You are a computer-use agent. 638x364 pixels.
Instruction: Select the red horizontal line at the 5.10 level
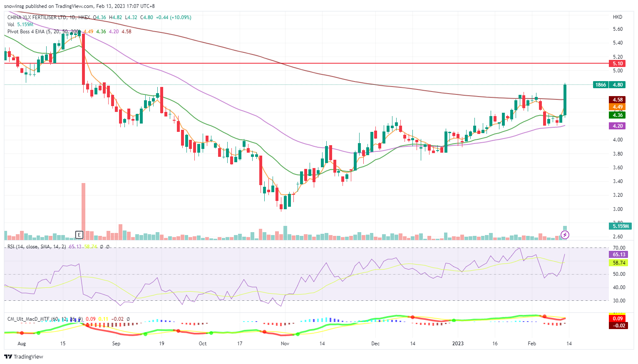pyautogui.click(x=306, y=63)
